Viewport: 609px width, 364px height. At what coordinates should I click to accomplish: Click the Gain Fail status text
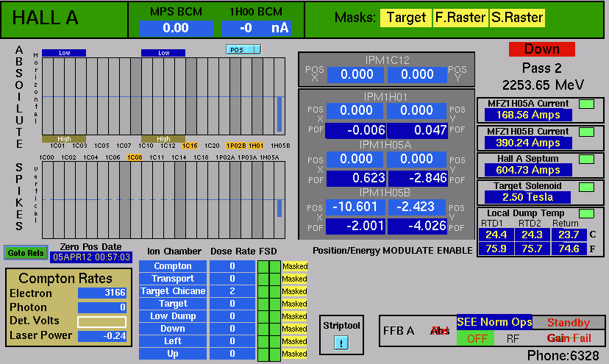click(569, 338)
